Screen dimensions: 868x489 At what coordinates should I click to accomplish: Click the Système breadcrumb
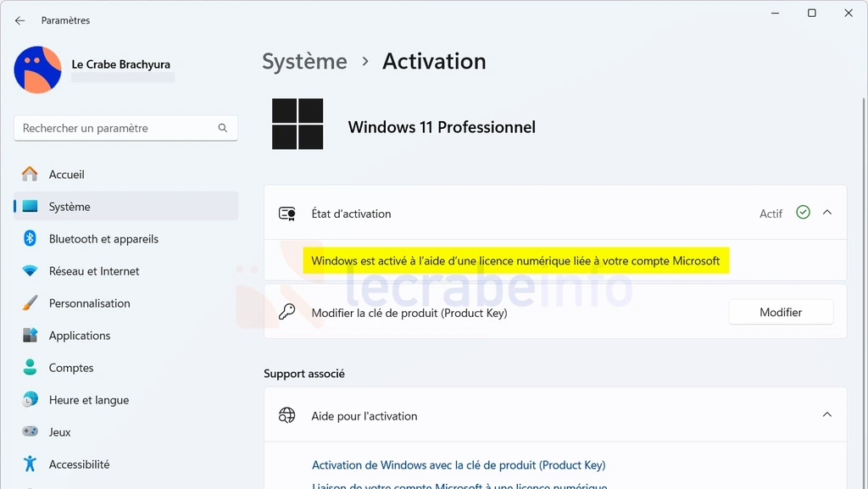pyautogui.click(x=304, y=61)
